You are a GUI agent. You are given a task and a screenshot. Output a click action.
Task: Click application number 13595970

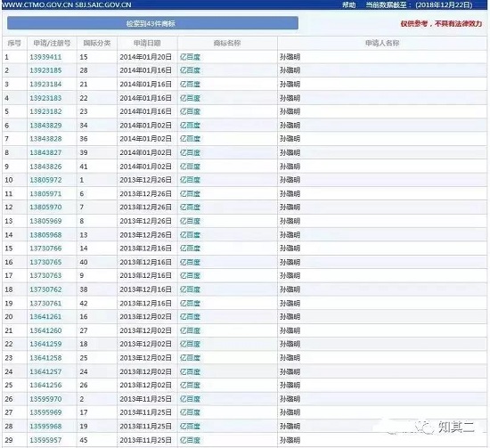tap(45, 399)
